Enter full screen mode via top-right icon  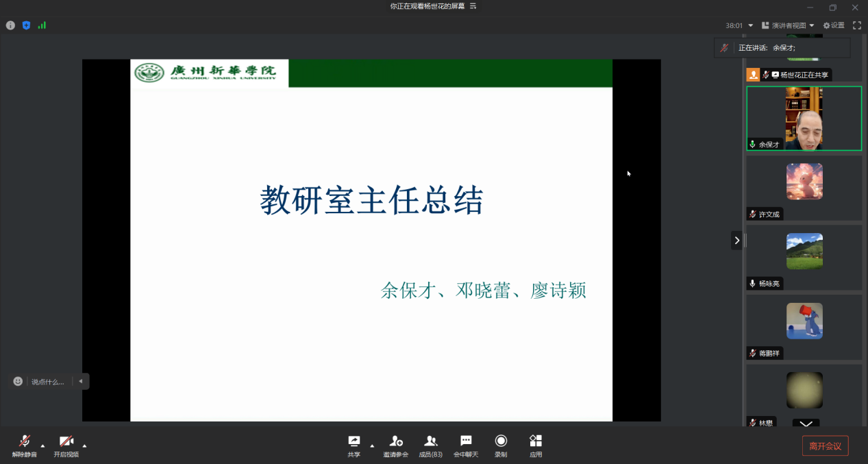coord(856,25)
